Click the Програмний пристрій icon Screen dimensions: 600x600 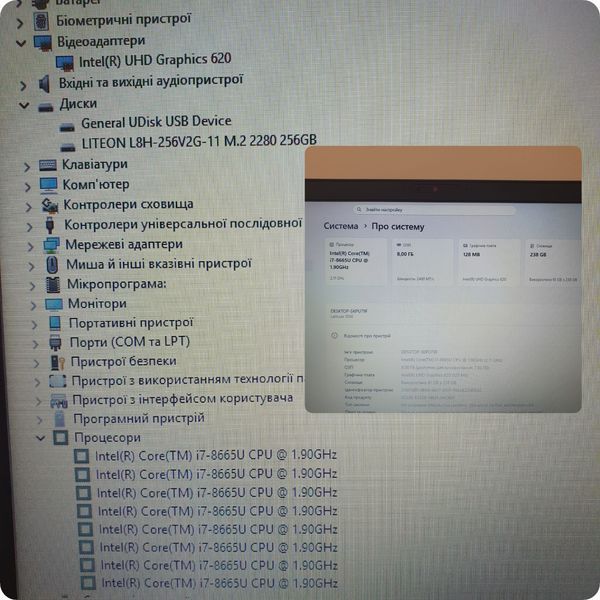click(60, 419)
